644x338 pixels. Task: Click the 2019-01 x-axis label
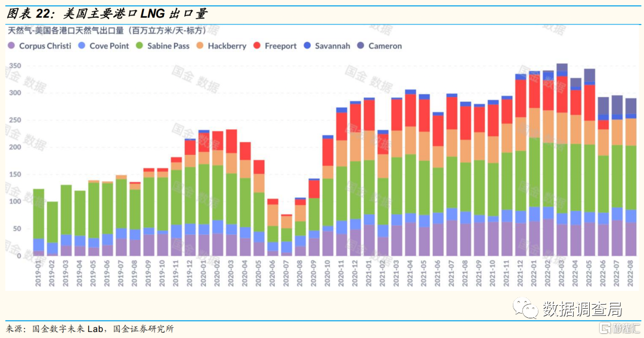(x=39, y=273)
